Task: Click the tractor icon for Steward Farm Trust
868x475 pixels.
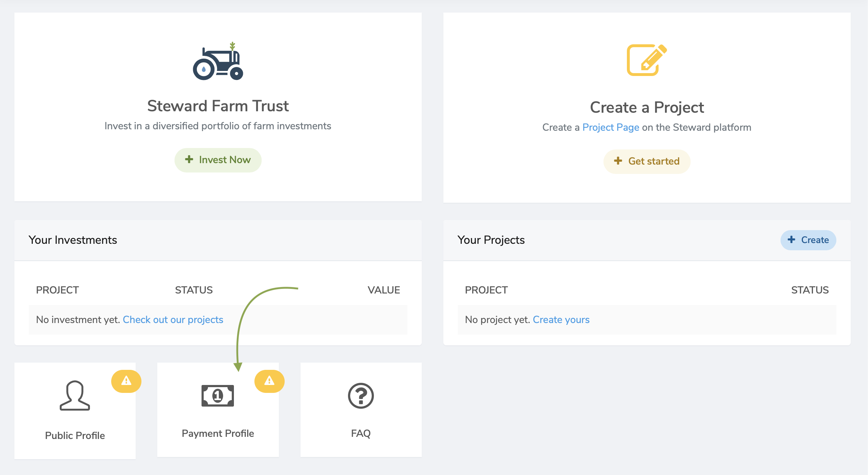Action: point(218,61)
